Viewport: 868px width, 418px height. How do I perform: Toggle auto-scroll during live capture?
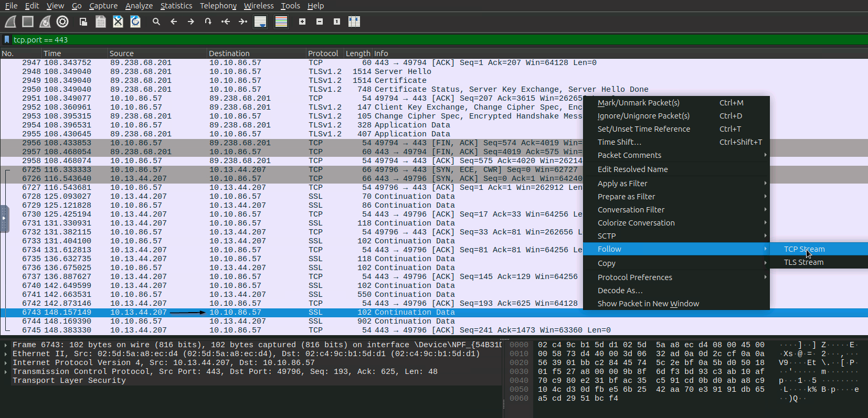(x=260, y=22)
